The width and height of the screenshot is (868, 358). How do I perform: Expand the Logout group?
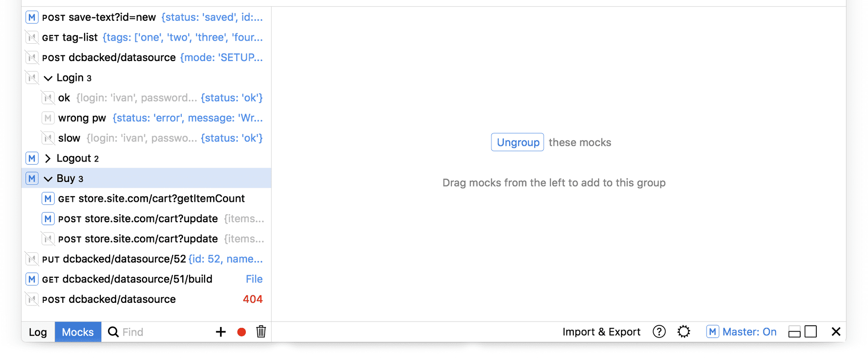coord(47,158)
